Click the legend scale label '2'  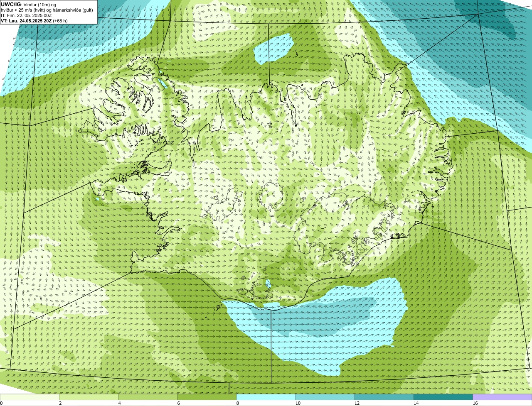(x=60, y=403)
